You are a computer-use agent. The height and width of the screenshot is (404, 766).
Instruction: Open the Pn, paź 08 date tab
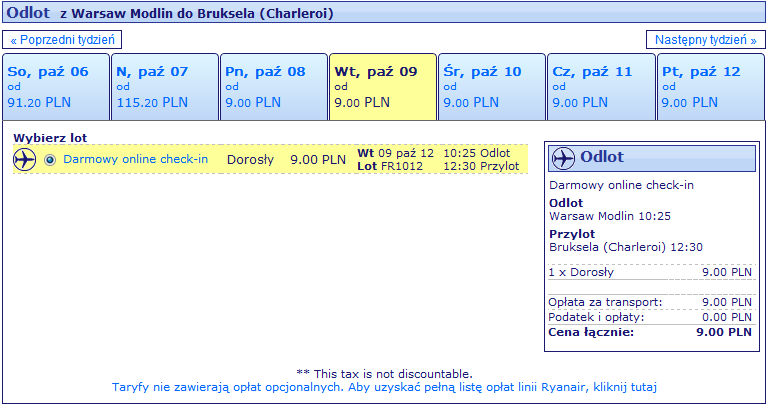pyautogui.click(x=274, y=87)
